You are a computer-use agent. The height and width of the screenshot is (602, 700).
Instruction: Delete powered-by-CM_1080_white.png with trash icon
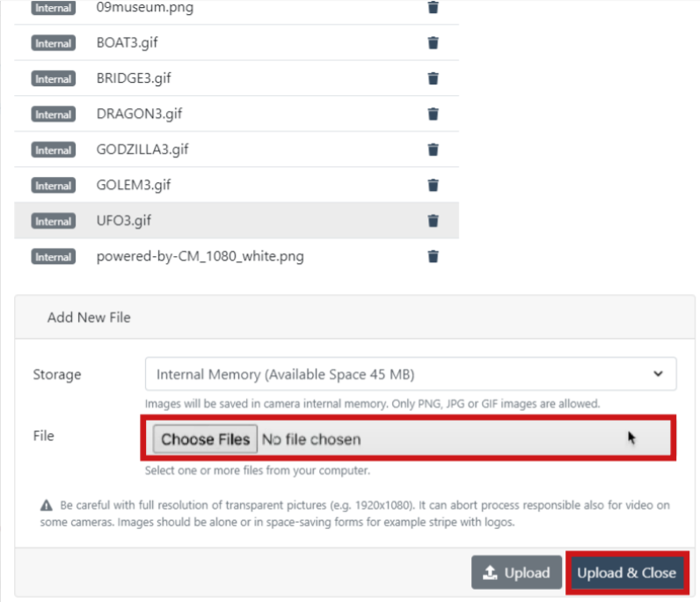coord(433,257)
